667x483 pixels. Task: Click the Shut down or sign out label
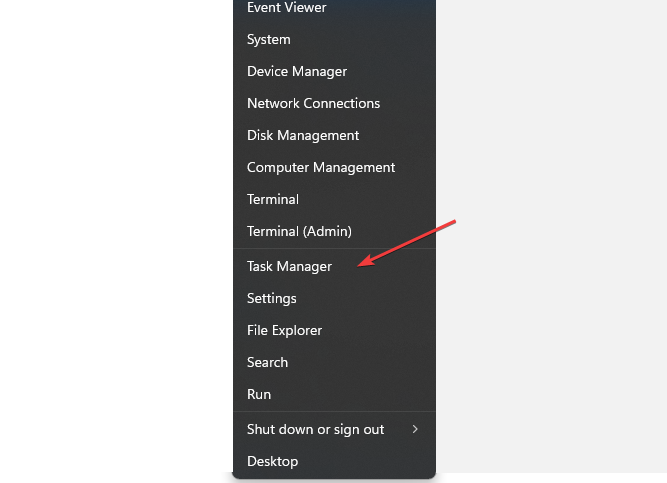(315, 430)
